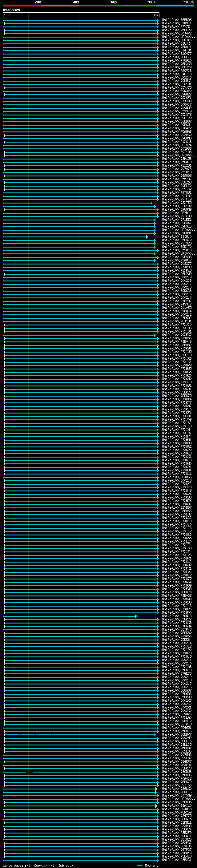Select hit label UniRef100_B1Q477

tap(177, 54)
